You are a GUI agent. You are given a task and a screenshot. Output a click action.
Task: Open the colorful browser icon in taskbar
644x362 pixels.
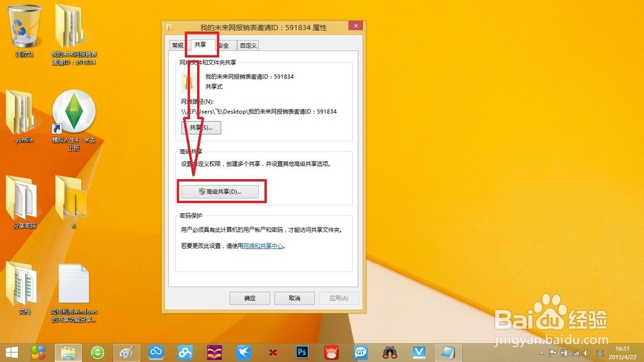pyautogui.click(x=38, y=352)
